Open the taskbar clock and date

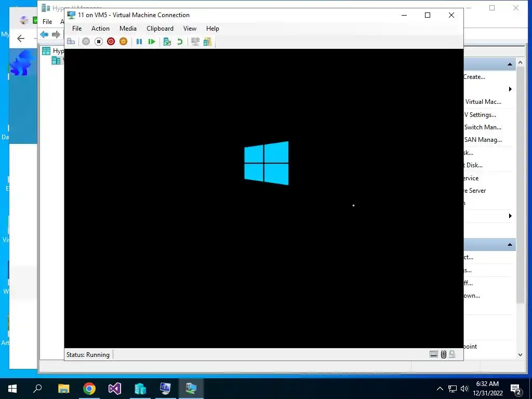tap(487, 389)
